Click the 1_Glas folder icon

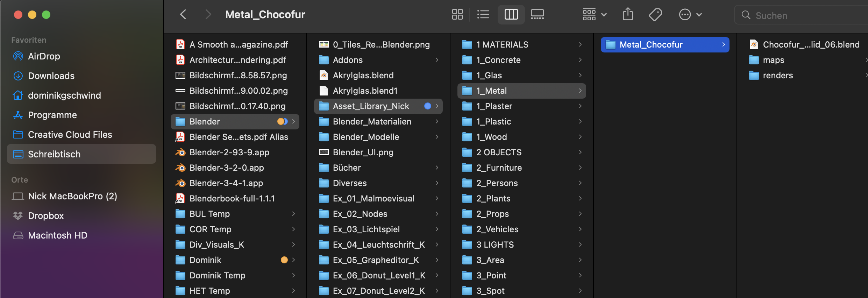point(467,75)
